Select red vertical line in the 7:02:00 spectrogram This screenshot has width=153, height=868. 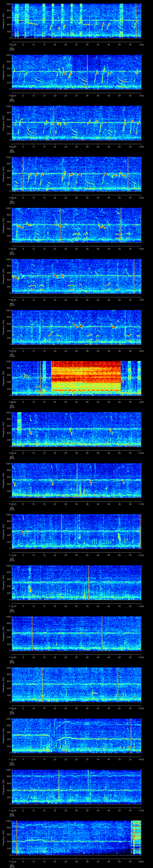tap(87, 72)
